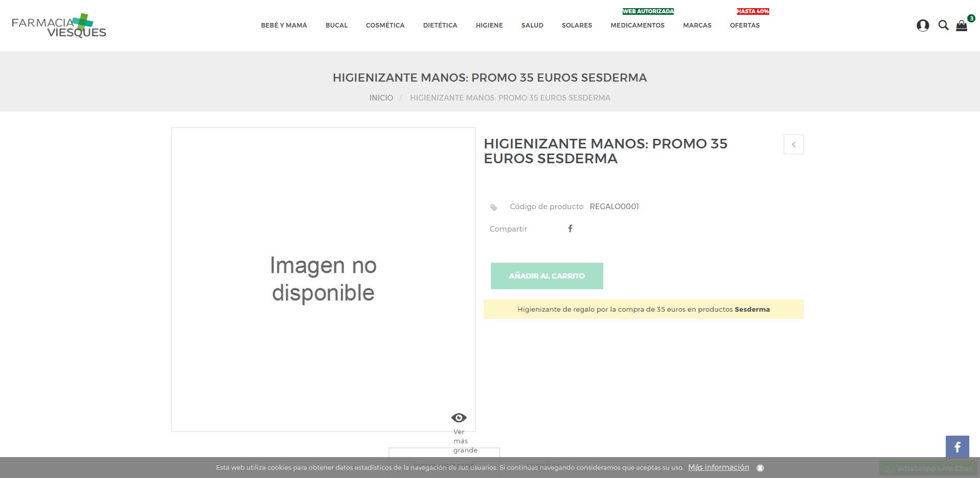Click the Farmacia Viesques logo
Viewport: 980px width, 478px height.
point(59,26)
